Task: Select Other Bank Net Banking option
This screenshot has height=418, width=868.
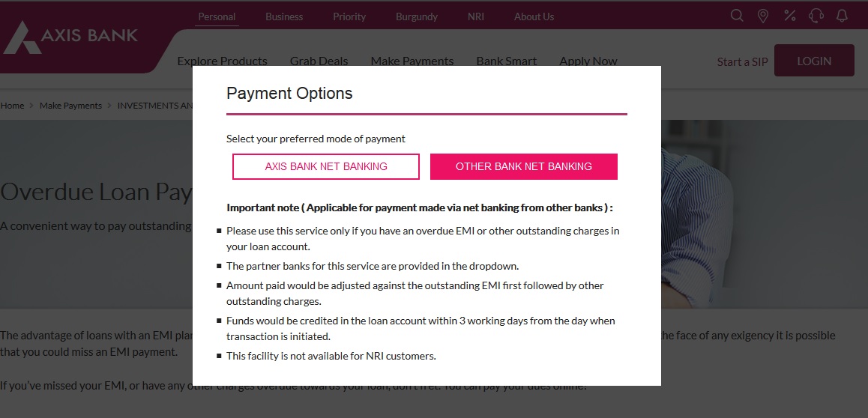Action: click(524, 166)
